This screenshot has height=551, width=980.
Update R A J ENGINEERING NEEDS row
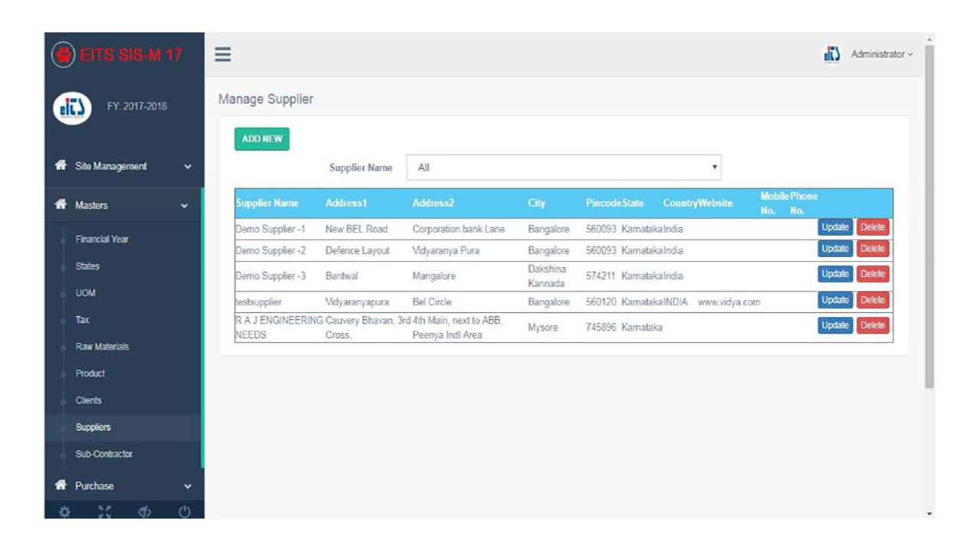[x=835, y=325]
